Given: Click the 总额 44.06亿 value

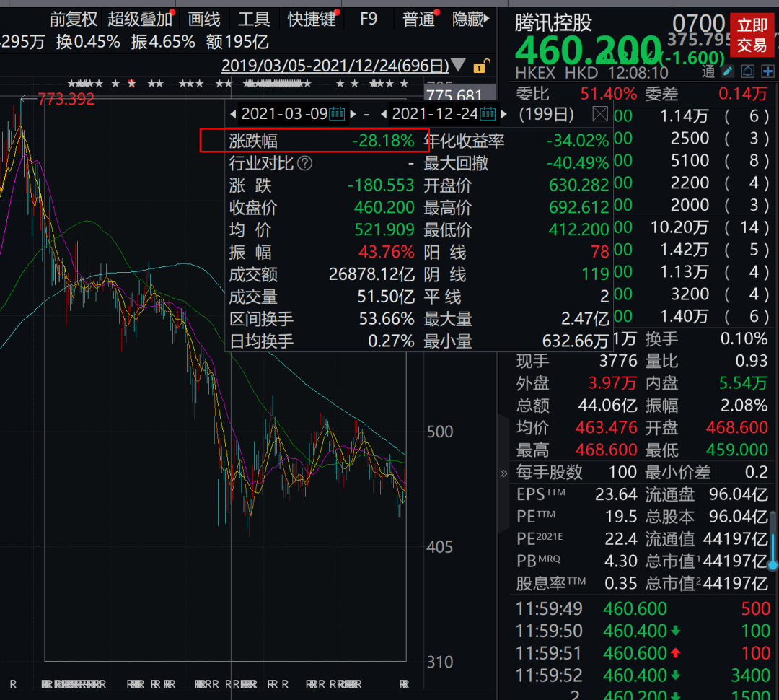Looking at the screenshot, I should (607, 405).
